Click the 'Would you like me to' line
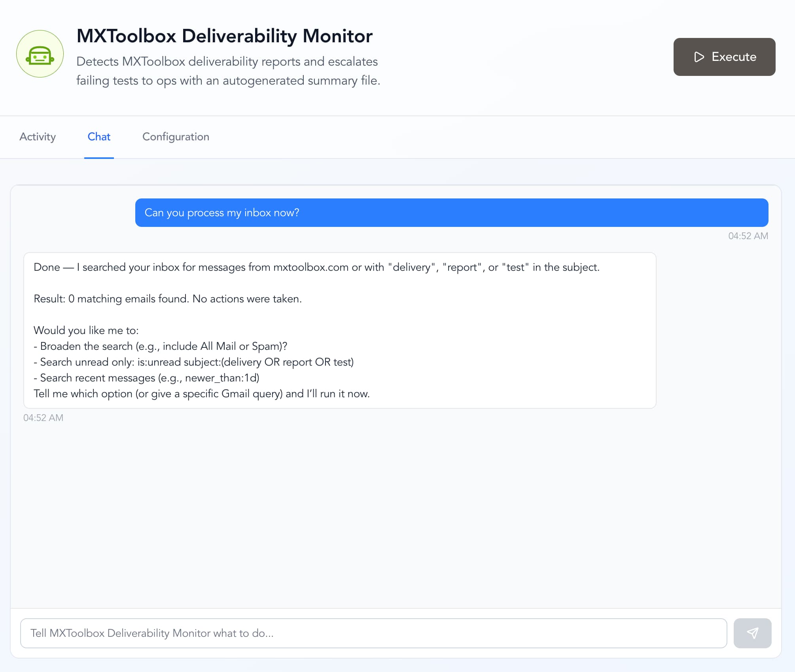 [86, 330]
